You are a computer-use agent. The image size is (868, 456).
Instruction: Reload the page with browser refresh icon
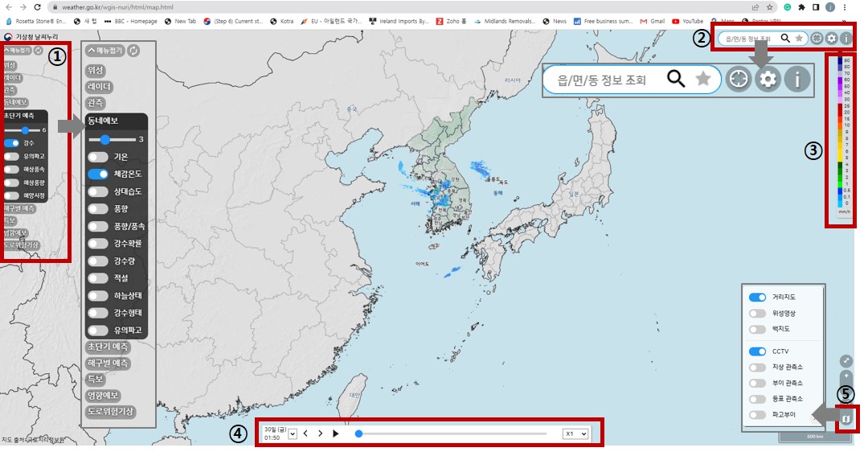(37, 7)
